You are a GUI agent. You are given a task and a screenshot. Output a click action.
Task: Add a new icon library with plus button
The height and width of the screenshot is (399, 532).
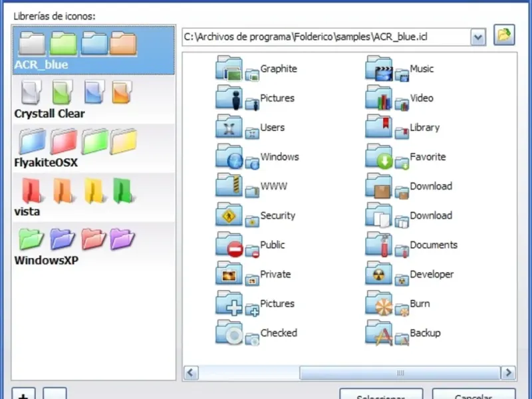tap(23, 394)
